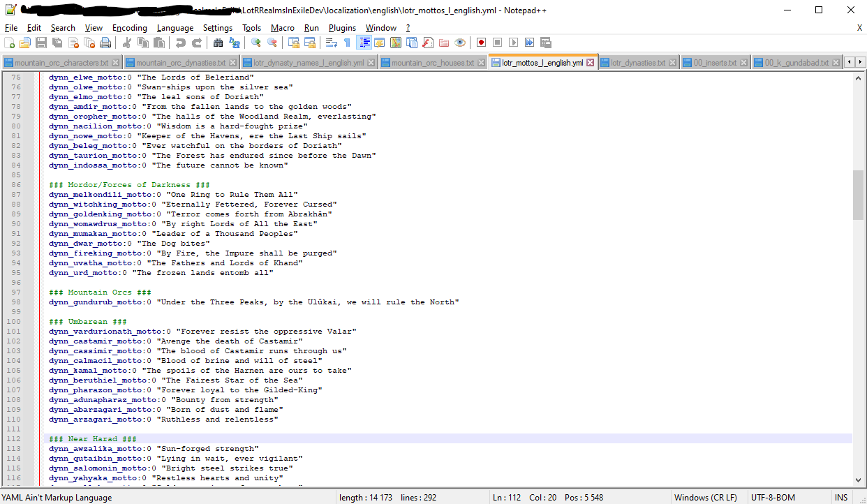This screenshot has width=867, height=504.
Task: Zoom out using the magnifier minus icon
Action: point(272,43)
